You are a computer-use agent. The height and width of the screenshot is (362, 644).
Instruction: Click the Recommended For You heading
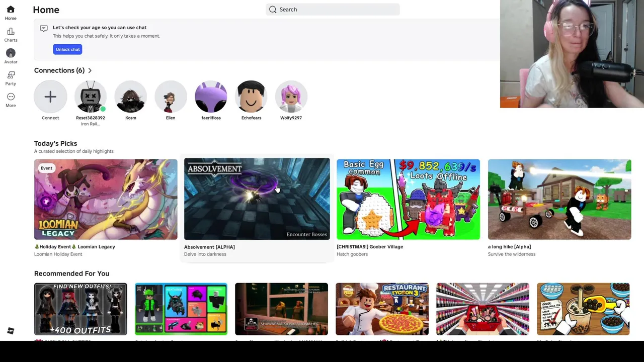click(71, 274)
